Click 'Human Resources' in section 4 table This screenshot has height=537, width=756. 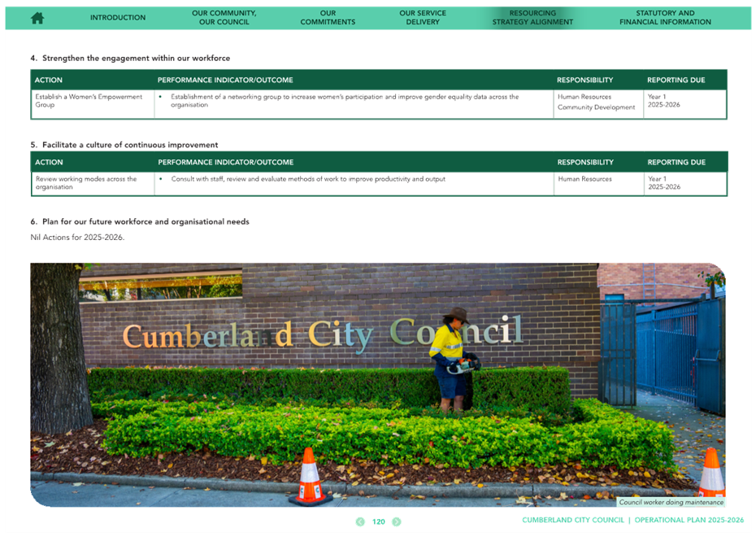pyautogui.click(x=584, y=97)
